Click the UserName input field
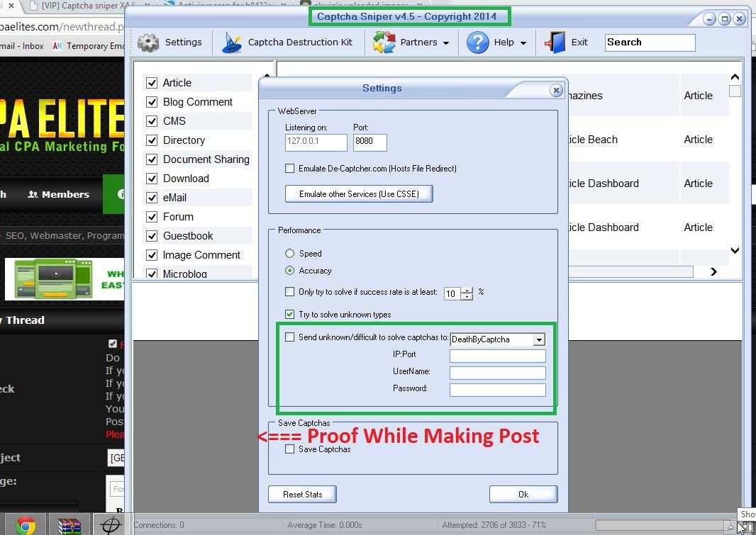 click(x=497, y=372)
